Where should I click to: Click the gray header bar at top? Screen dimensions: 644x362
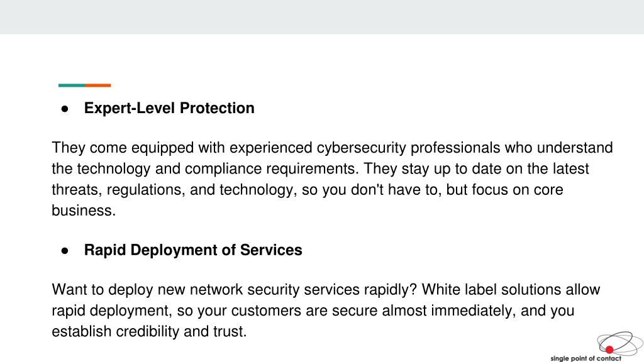[322, 17]
